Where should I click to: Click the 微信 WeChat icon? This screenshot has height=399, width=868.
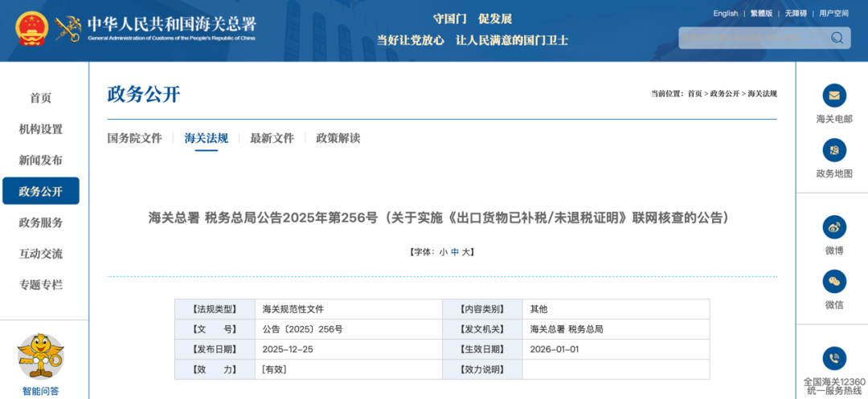pyautogui.click(x=834, y=281)
